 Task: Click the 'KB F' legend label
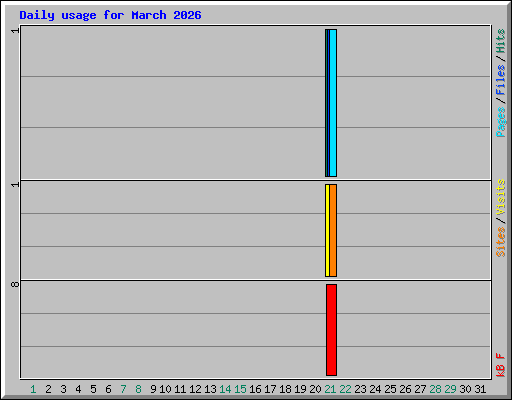501,365
